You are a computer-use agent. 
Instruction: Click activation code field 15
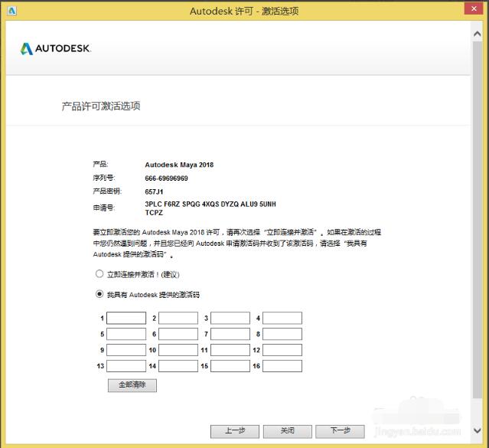(x=230, y=366)
